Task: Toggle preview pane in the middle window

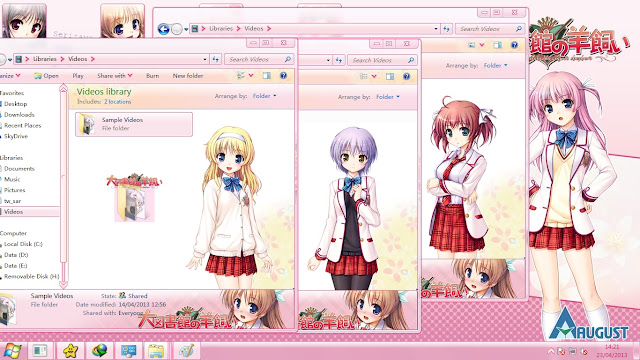Action: 390,76
